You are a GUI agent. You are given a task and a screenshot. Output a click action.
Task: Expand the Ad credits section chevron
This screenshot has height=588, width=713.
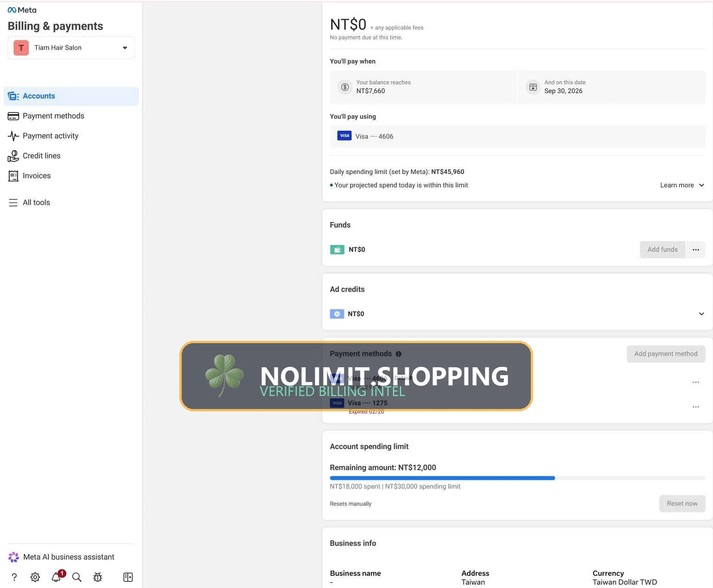coord(701,314)
